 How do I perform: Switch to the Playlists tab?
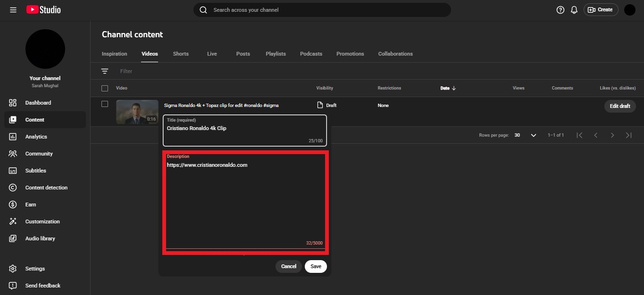[276, 54]
